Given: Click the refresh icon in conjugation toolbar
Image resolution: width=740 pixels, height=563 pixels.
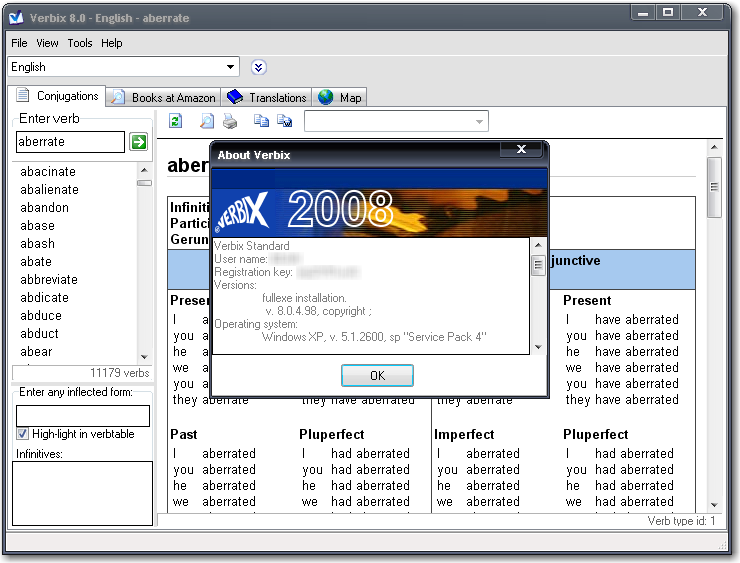Looking at the screenshot, I should click(176, 121).
